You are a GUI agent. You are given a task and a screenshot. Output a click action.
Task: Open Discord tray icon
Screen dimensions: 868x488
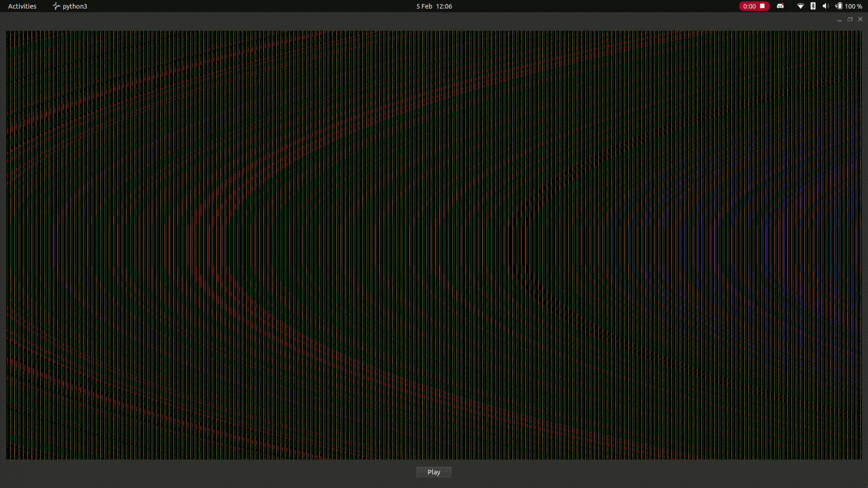(x=780, y=6)
